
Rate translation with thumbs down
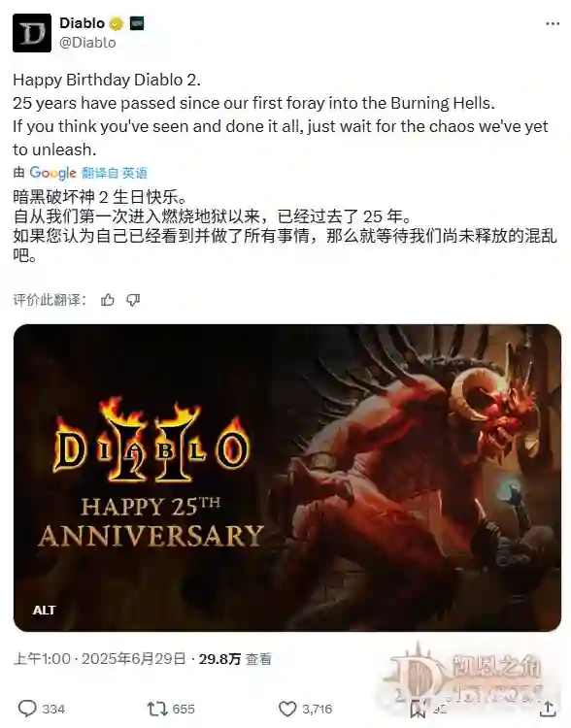pos(133,300)
